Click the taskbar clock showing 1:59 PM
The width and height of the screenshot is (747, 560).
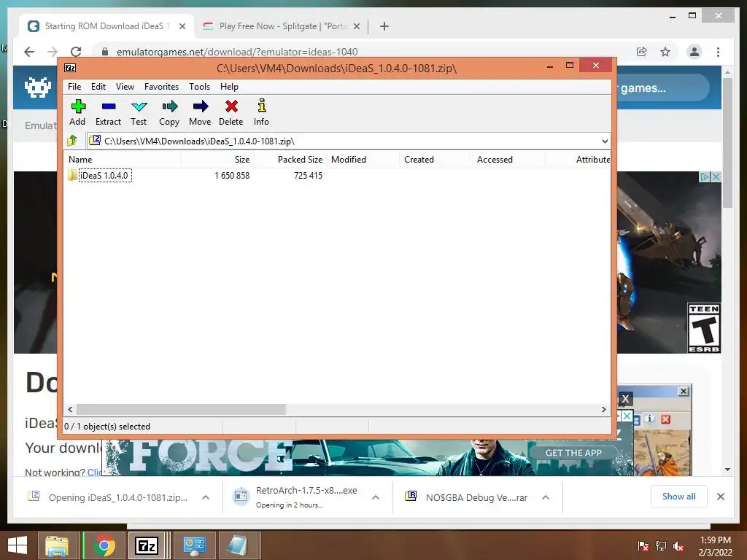(x=715, y=546)
